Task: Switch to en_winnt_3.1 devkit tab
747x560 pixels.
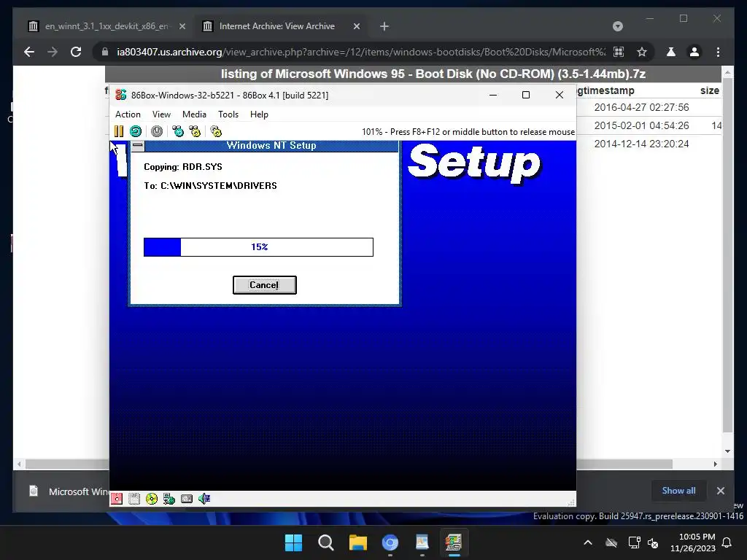Action: pyautogui.click(x=106, y=26)
